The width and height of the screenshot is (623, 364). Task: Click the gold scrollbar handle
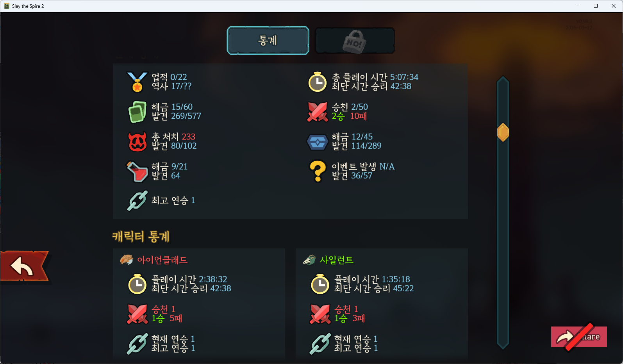503,132
